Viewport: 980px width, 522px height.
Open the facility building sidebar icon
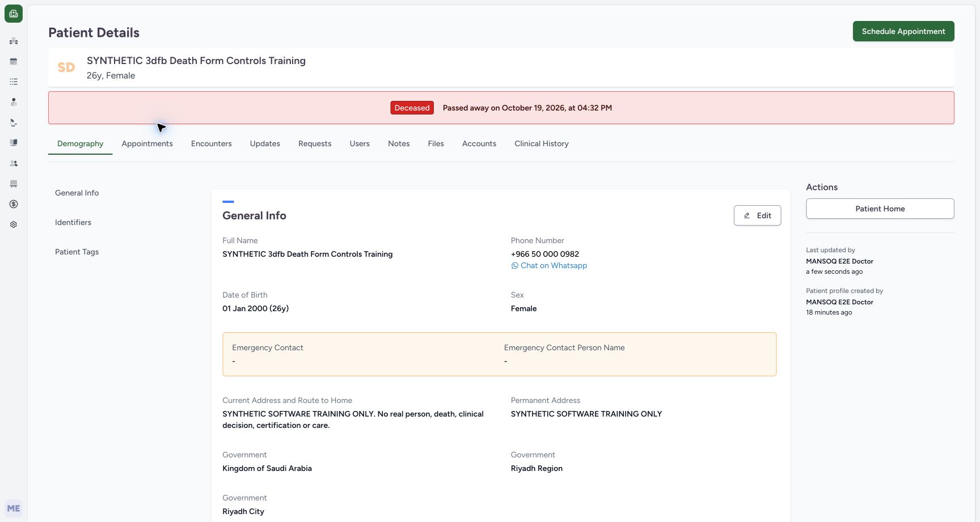pyautogui.click(x=14, y=41)
